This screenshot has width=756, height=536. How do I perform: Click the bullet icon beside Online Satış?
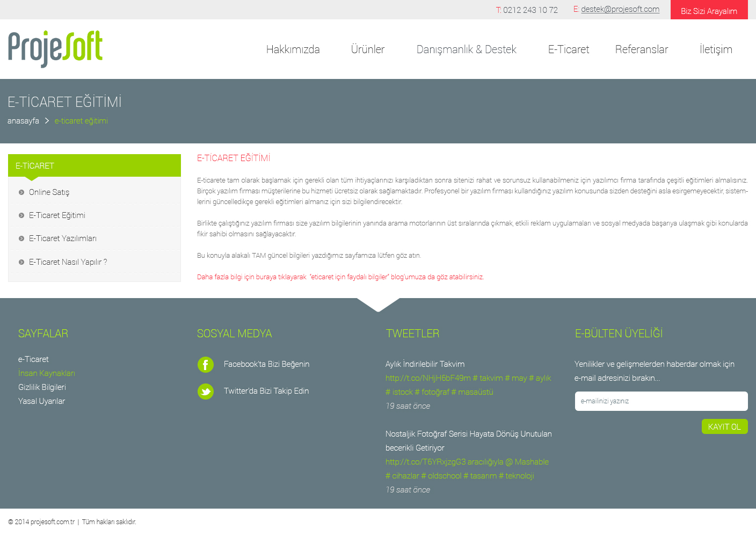click(21, 192)
